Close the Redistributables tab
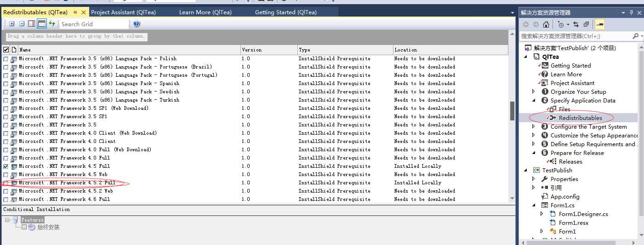This screenshot has height=245, width=644. point(84,12)
